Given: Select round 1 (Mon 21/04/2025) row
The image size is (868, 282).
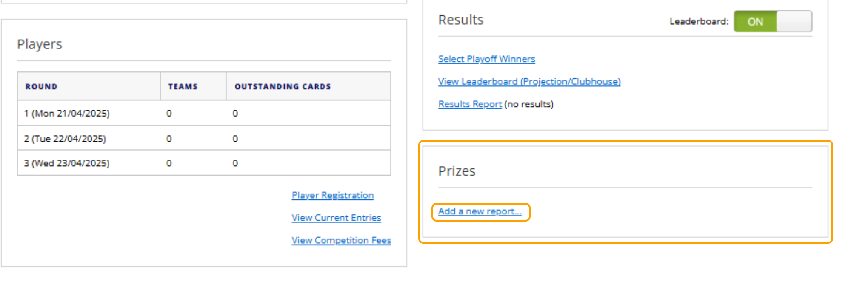Looking at the screenshot, I should (67, 114).
